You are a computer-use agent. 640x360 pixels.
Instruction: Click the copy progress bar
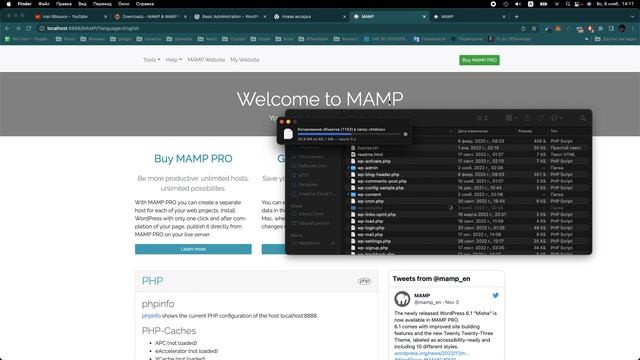coord(349,134)
